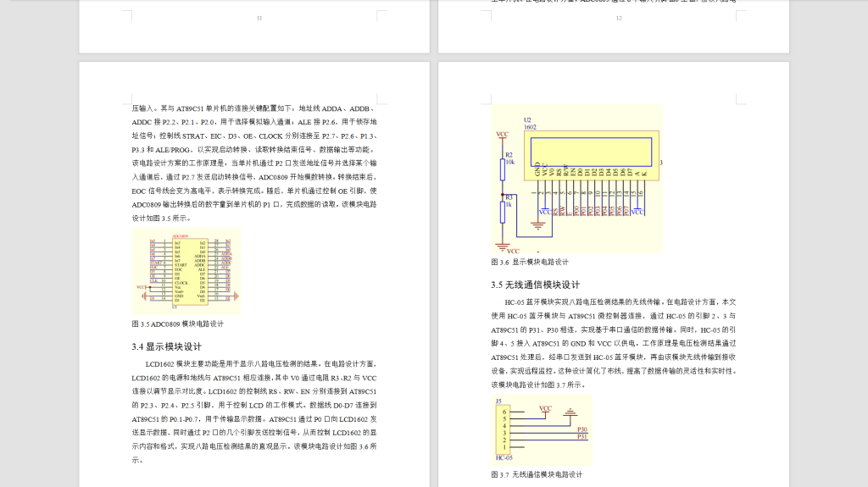Click the line starting '该电路设计方案的工作原理是'
This screenshot has height=487, width=868.
pos(254,163)
